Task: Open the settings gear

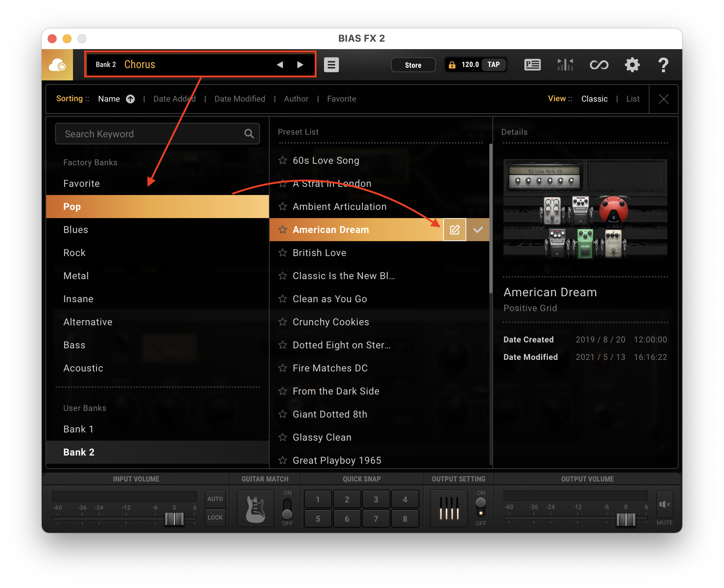Action: click(632, 65)
